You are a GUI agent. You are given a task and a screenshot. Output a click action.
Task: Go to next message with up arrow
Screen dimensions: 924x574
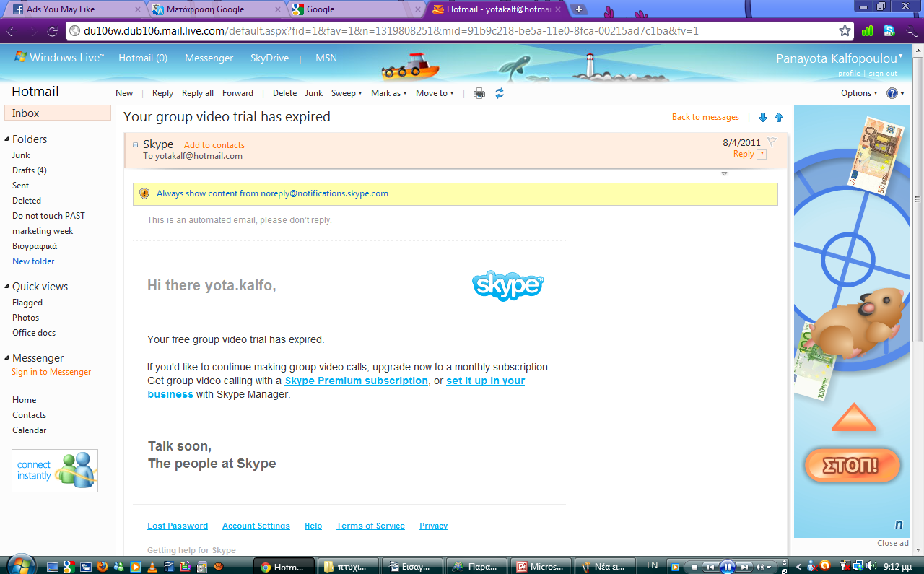click(x=779, y=117)
